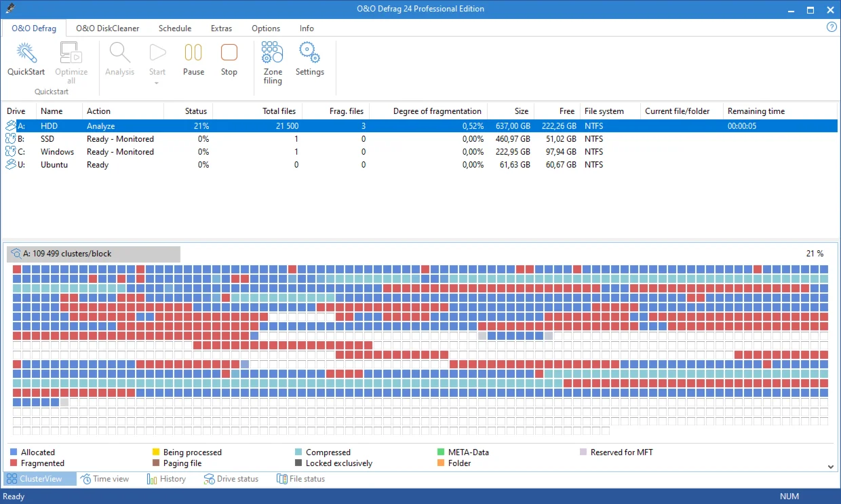Click the help question mark icon
Screen dimensions: 841x504
pyautogui.click(x=832, y=27)
